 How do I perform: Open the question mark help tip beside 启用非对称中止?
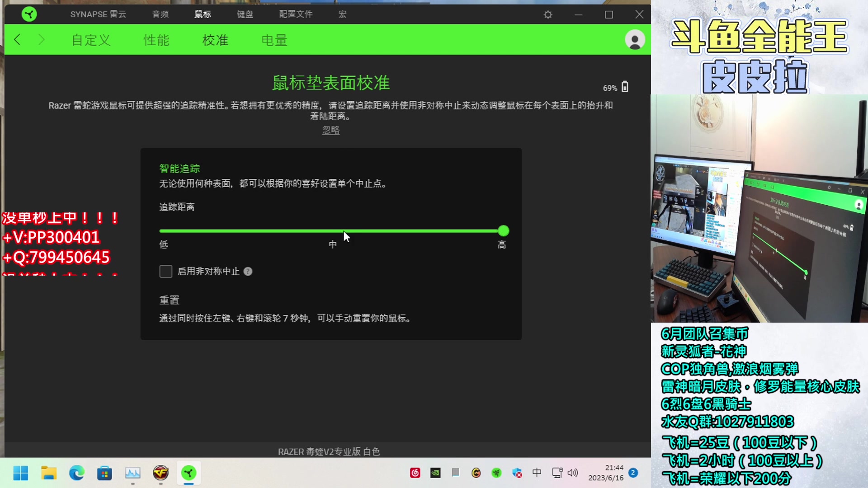(248, 271)
